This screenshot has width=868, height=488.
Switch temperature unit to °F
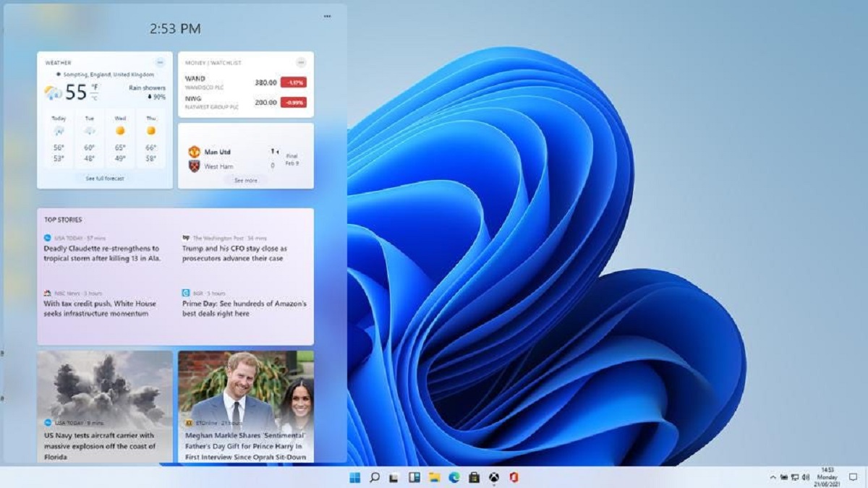click(95, 87)
